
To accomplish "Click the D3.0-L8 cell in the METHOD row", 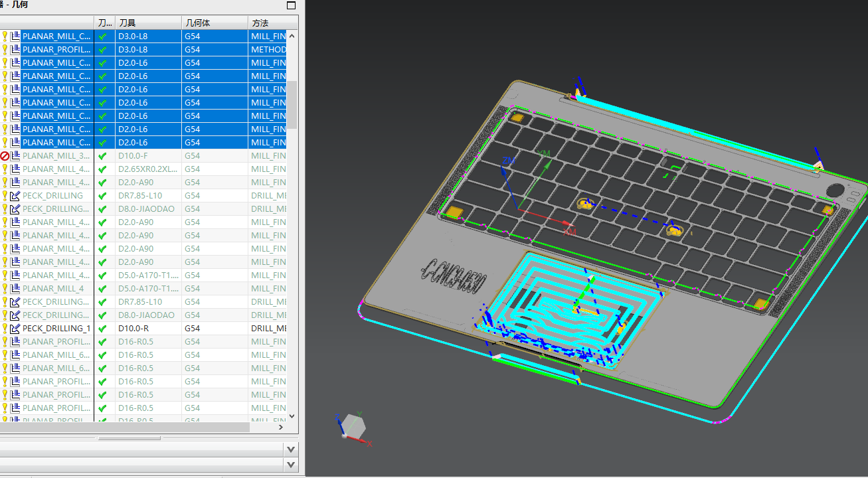I will pos(149,50).
